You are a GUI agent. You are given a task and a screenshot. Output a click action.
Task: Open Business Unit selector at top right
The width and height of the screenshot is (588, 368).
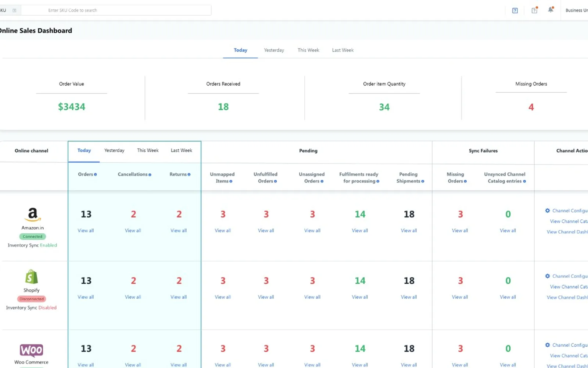point(576,10)
